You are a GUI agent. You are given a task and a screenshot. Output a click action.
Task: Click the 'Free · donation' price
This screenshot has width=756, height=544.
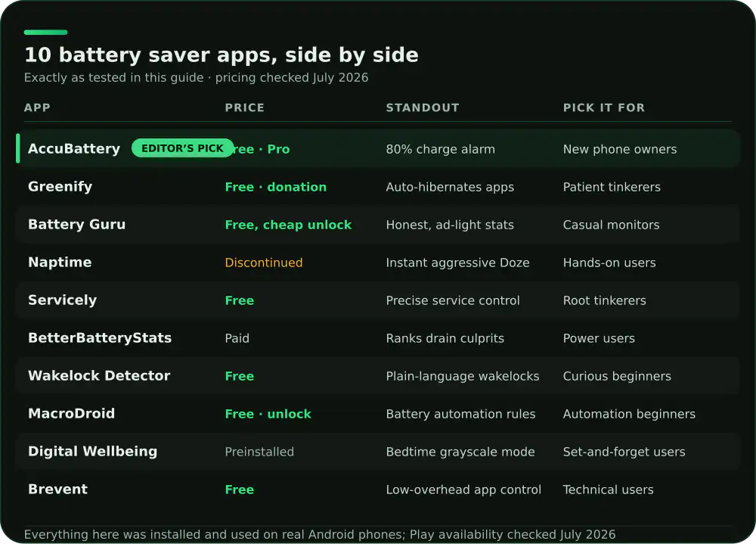tap(275, 187)
